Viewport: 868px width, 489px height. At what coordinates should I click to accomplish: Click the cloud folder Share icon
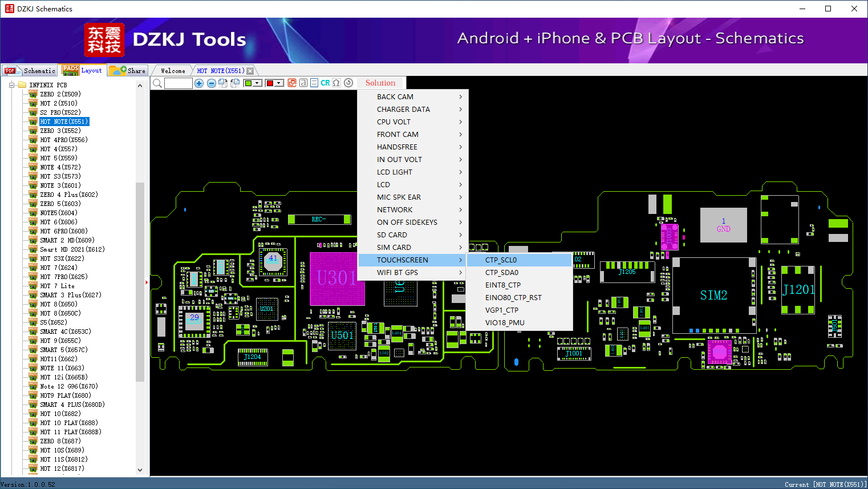[x=117, y=70]
